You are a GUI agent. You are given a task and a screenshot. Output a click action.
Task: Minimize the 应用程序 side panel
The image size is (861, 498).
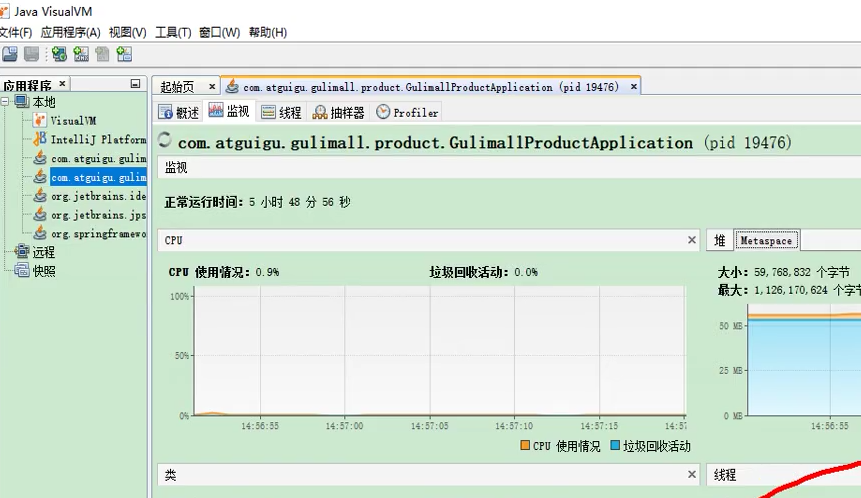click(135, 83)
